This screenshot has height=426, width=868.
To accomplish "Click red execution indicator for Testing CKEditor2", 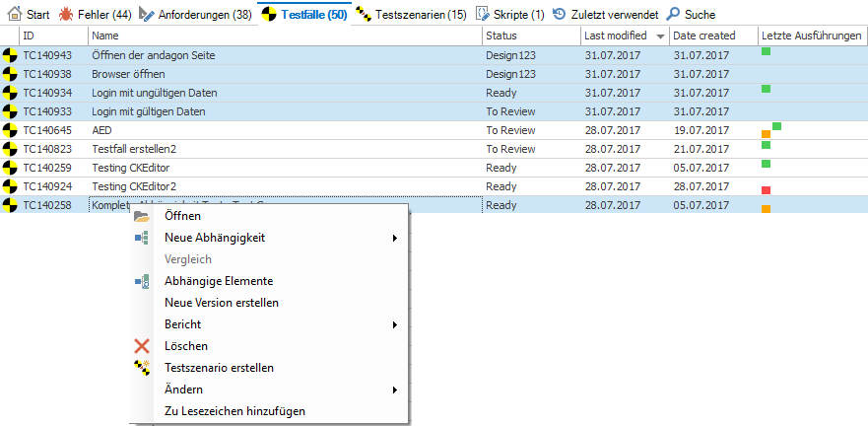I will point(766,190).
